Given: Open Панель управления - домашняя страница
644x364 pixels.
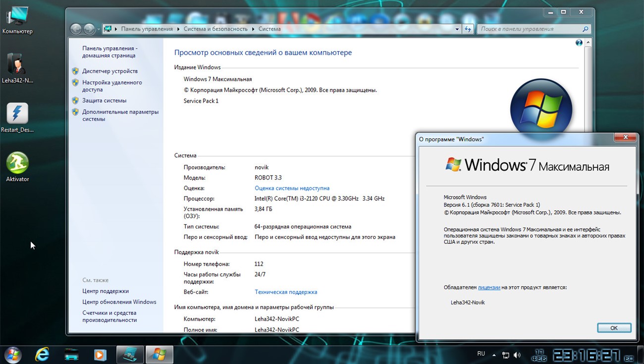Looking at the screenshot, I should pyautogui.click(x=110, y=52).
